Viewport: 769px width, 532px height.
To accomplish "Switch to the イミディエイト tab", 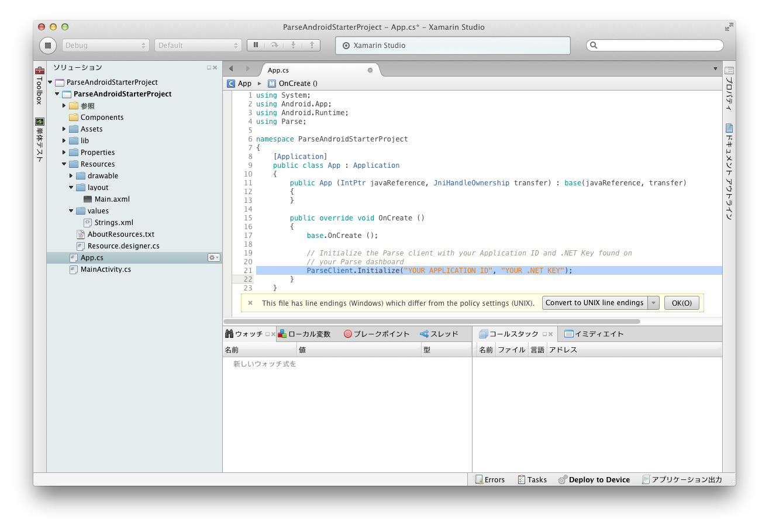I will click(x=594, y=334).
